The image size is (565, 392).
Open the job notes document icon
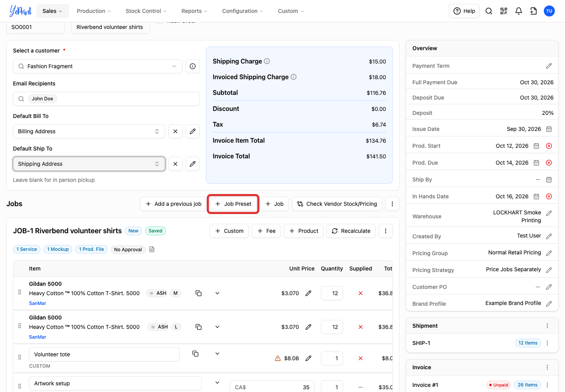152,249
